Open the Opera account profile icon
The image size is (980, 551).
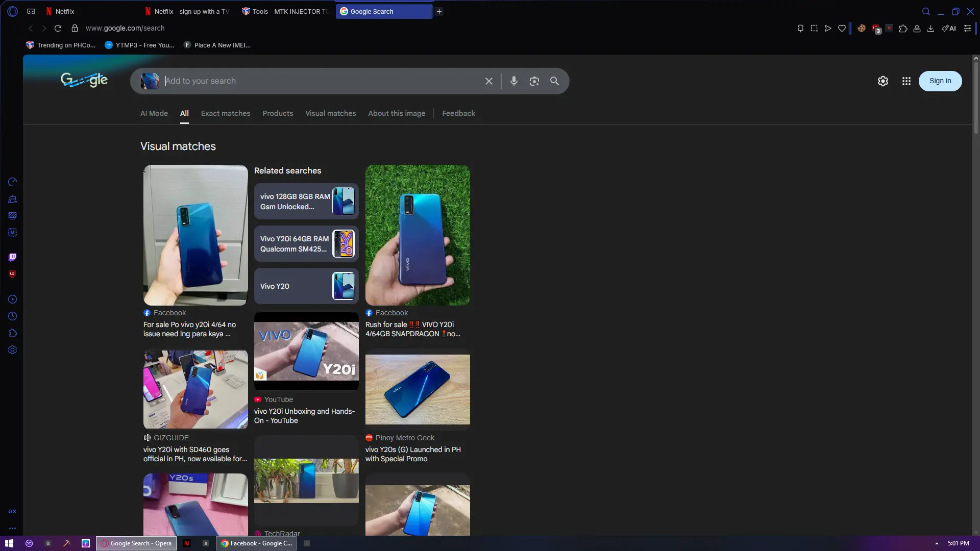pyautogui.click(x=917, y=29)
